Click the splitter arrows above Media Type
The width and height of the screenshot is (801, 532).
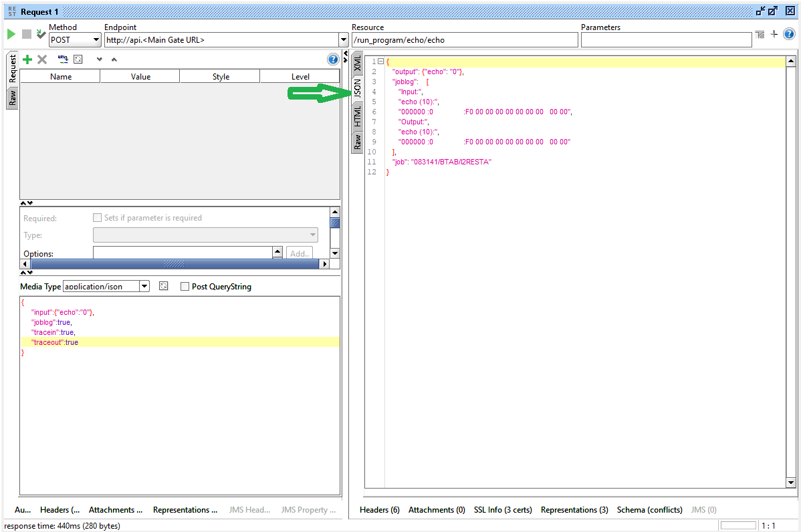tap(27, 273)
